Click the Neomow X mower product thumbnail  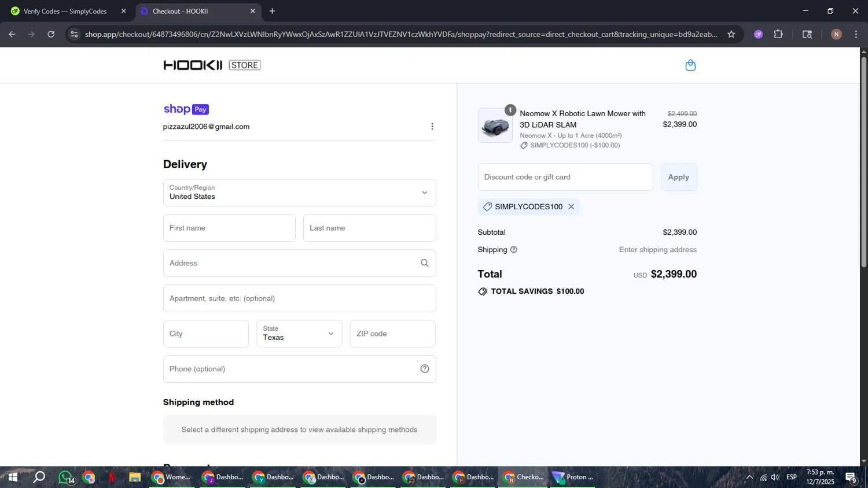point(495,125)
